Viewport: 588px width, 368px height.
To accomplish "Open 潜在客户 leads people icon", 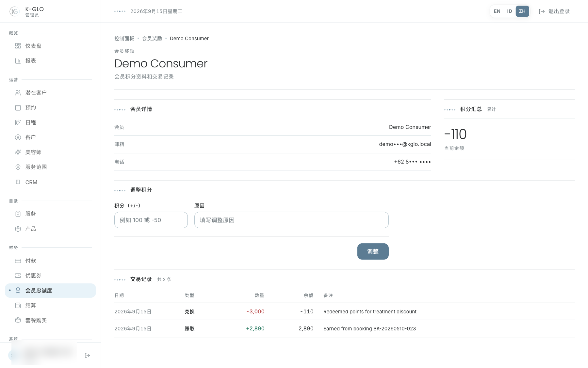I will [x=18, y=93].
